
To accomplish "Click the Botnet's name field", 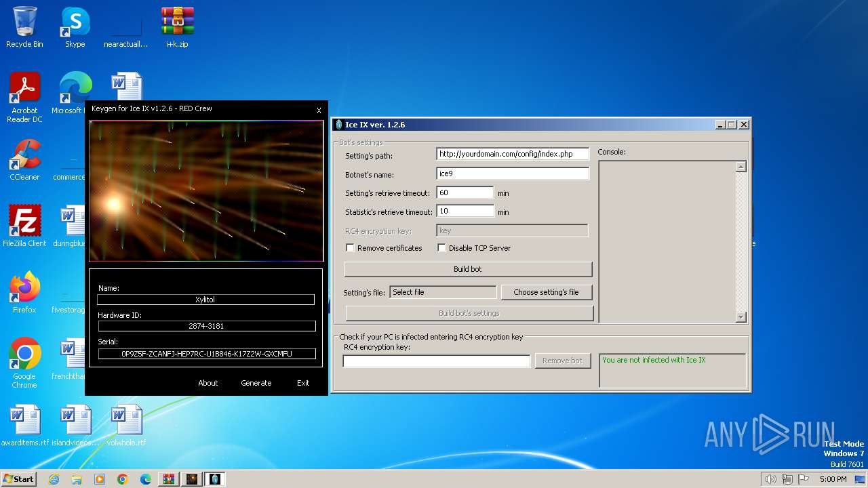I will point(513,174).
